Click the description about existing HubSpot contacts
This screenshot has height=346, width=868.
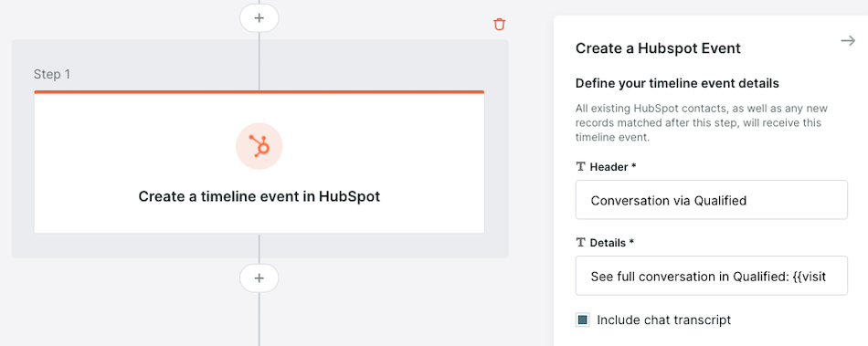point(702,122)
